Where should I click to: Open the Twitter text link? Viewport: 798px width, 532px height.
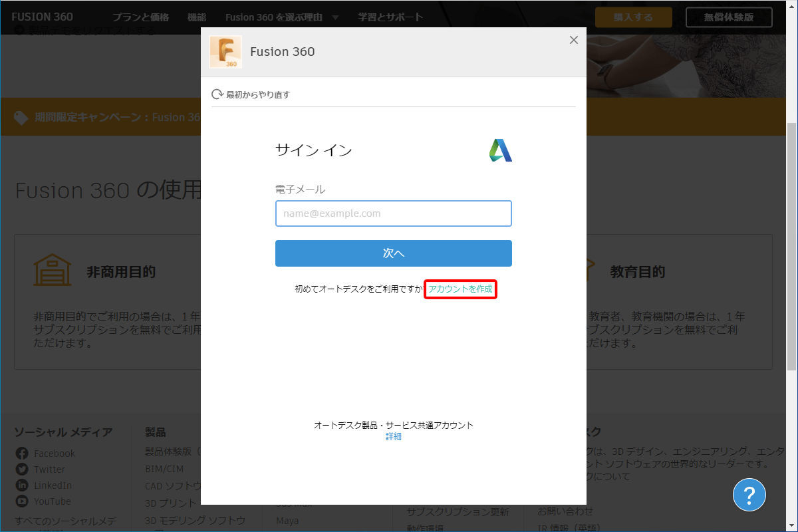pyautogui.click(x=50, y=469)
